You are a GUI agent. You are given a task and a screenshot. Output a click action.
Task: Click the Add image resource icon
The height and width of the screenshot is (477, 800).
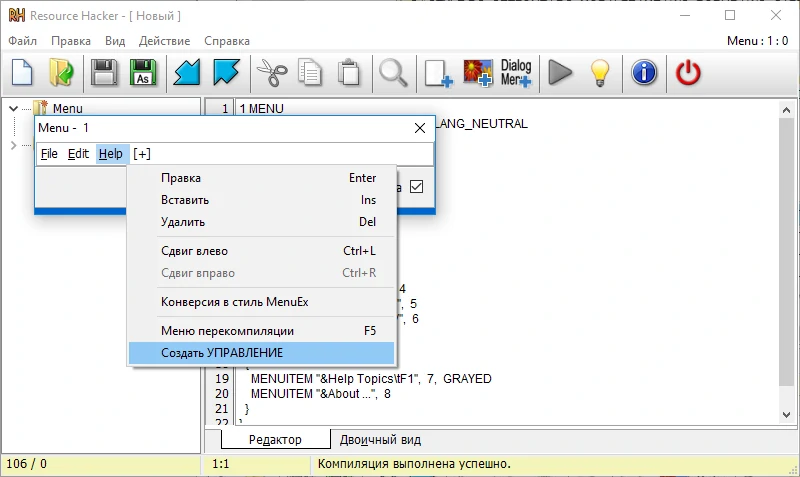478,73
